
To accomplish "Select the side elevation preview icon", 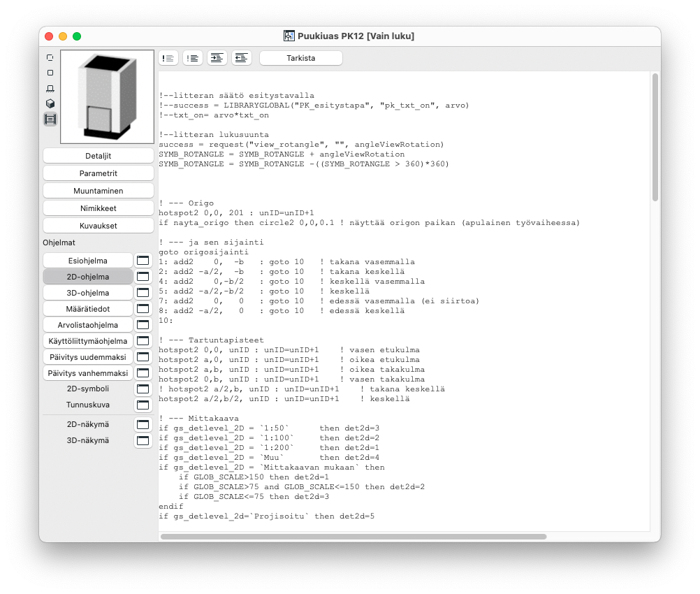I will click(50, 89).
